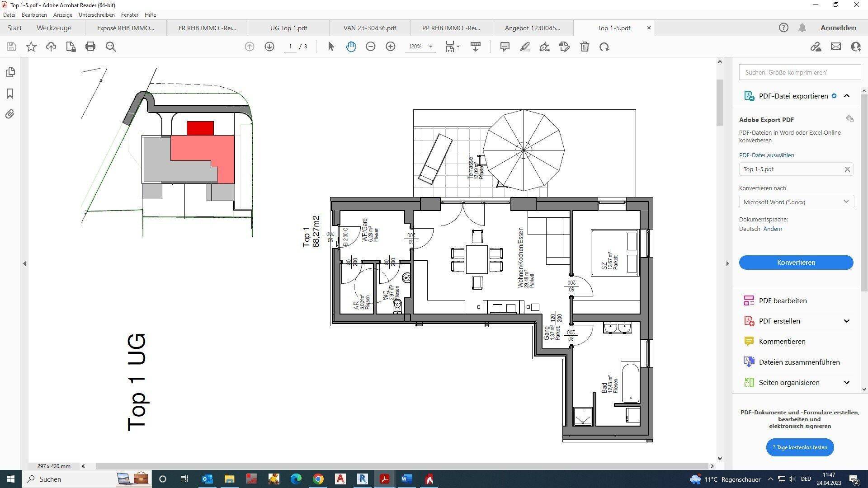
Task: Upload file to cloud icon
Action: click(51, 47)
